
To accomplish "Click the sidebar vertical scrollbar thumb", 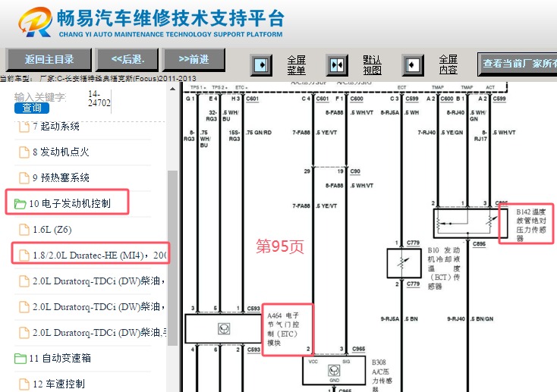I will [x=172, y=258].
